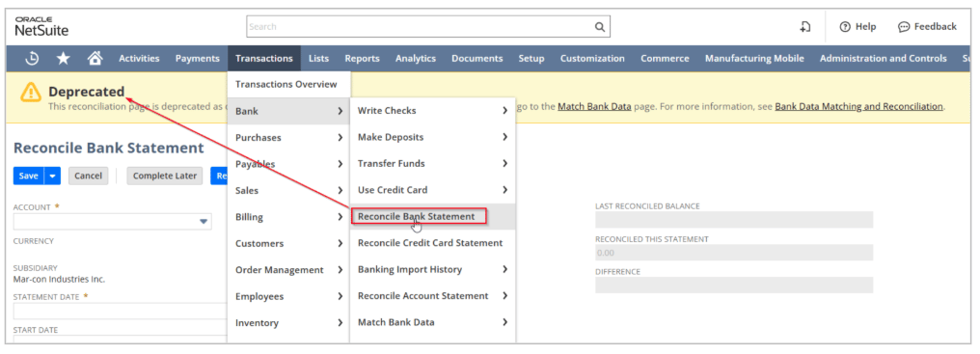Viewport: 980px width, 354px height.
Task: Expand the Customers submenu
Action: tap(288, 243)
